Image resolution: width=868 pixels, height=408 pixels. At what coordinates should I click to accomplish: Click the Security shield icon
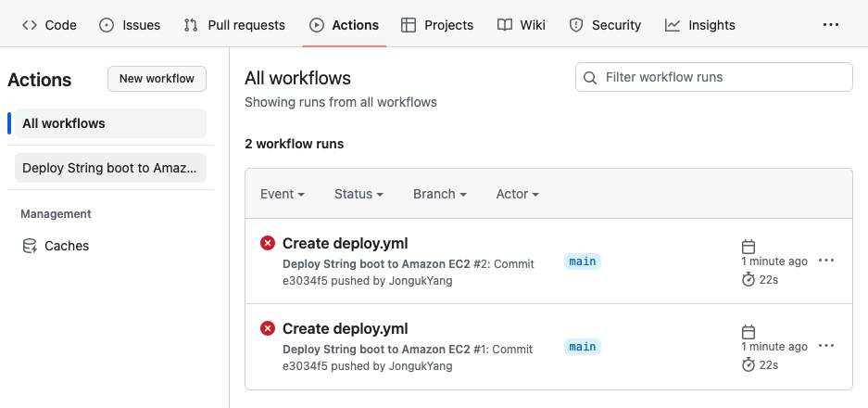click(576, 25)
